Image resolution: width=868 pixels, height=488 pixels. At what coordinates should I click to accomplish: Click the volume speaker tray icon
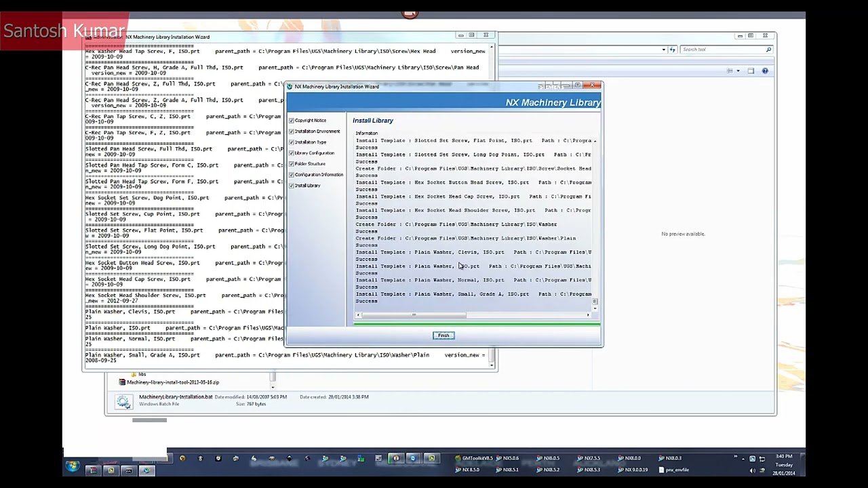click(x=753, y=470)
